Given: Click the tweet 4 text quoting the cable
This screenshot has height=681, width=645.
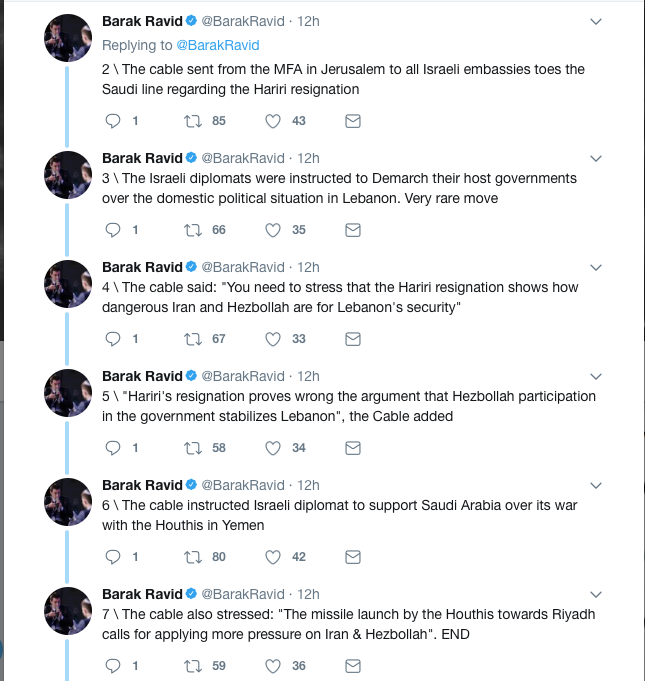Looking at the screenshot, I should point(340,297).
